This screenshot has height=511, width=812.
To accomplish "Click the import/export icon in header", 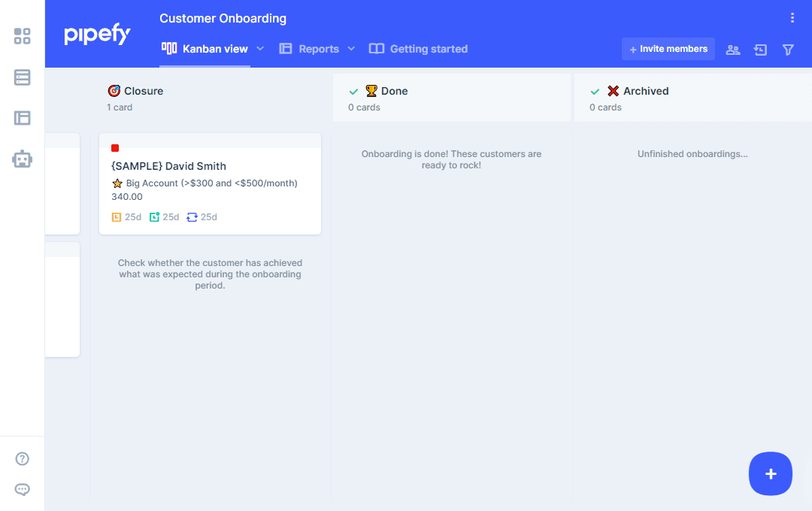I will 760,50.
